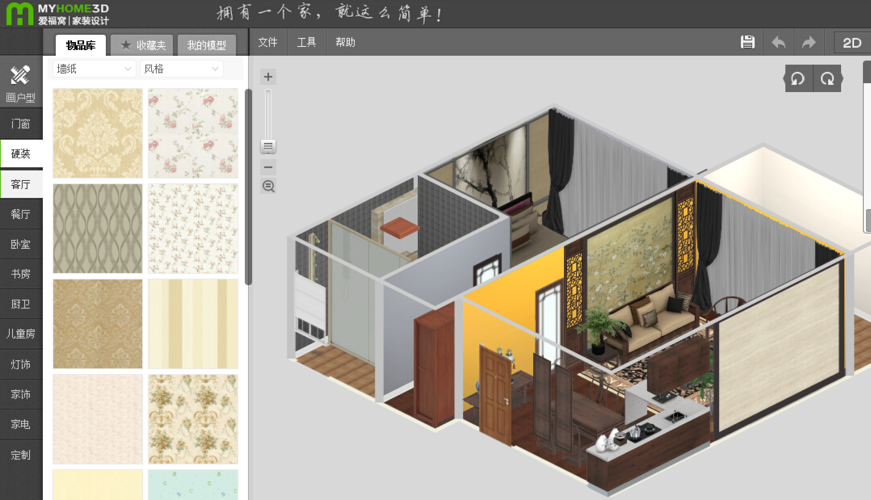This screenshot has height=500, width=871.
Task: Click the zoom in plus button
Action: point(268,77)
